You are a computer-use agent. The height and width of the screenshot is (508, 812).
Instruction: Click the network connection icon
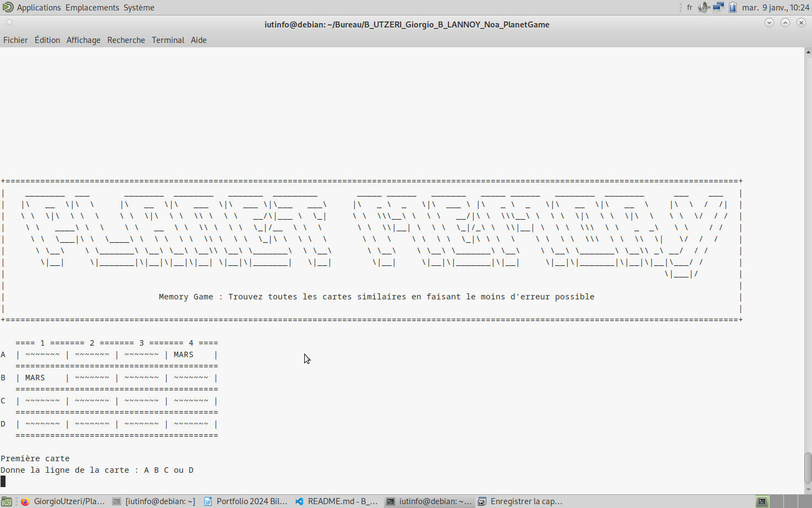tap(718, 8)
